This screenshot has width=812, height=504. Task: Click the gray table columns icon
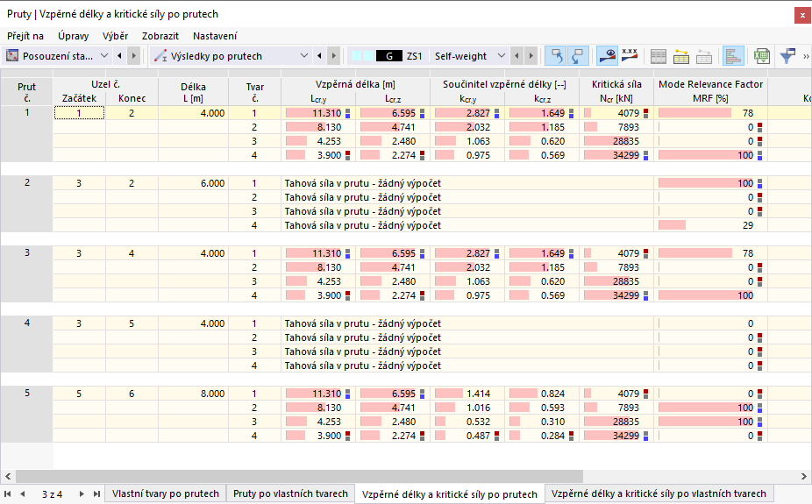(x=659, y=56)
